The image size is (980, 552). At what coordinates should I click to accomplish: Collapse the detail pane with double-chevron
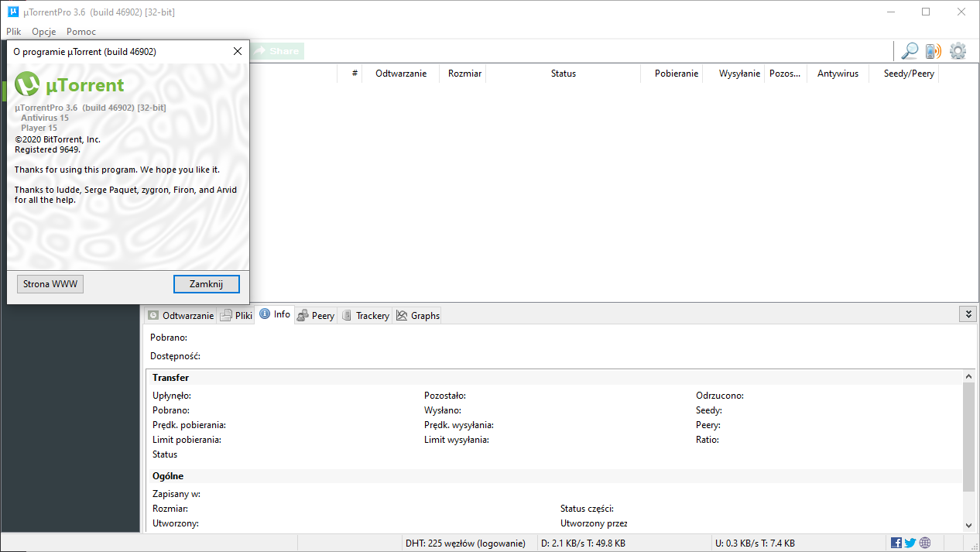967,314
